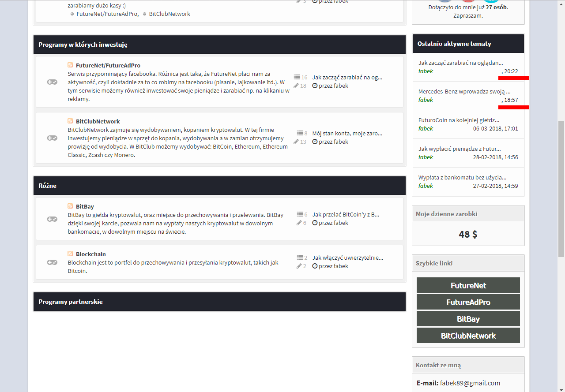Image resolution: width=565 pixels, height=392 pixels.
Task: Collapse the 'Różne' category header
Action: click(x=219, y=186)
